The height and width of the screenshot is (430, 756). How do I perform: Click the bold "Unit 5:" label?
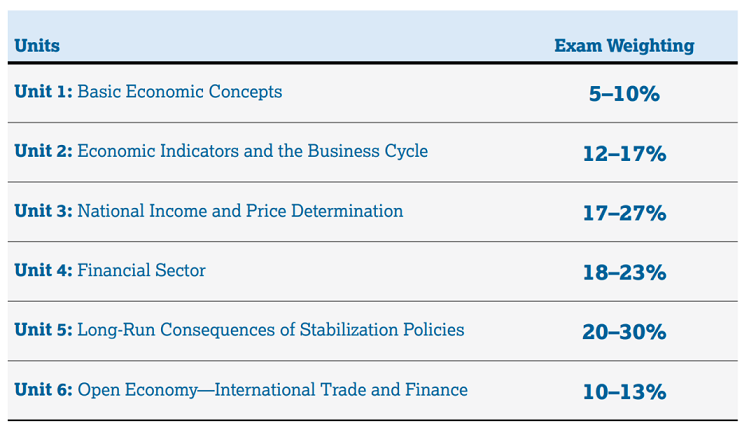click(43, 330)
